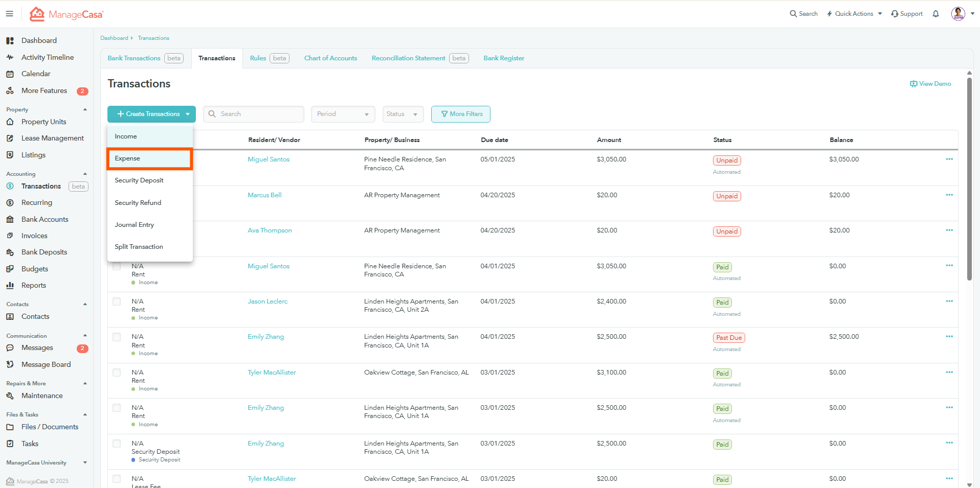
Task: Tick checkbox for Jason Leclerc row
Action: (117, 301)
